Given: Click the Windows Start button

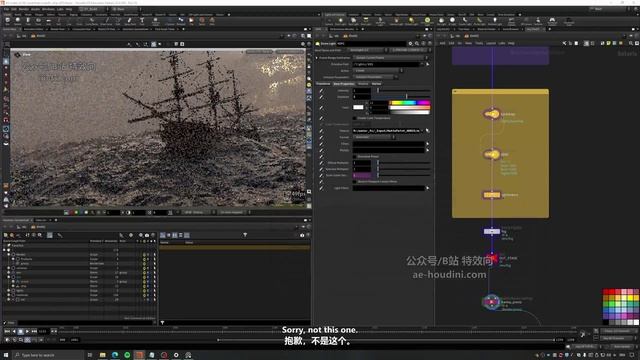Looking at the screenshot, I should [x=6, y=355].
